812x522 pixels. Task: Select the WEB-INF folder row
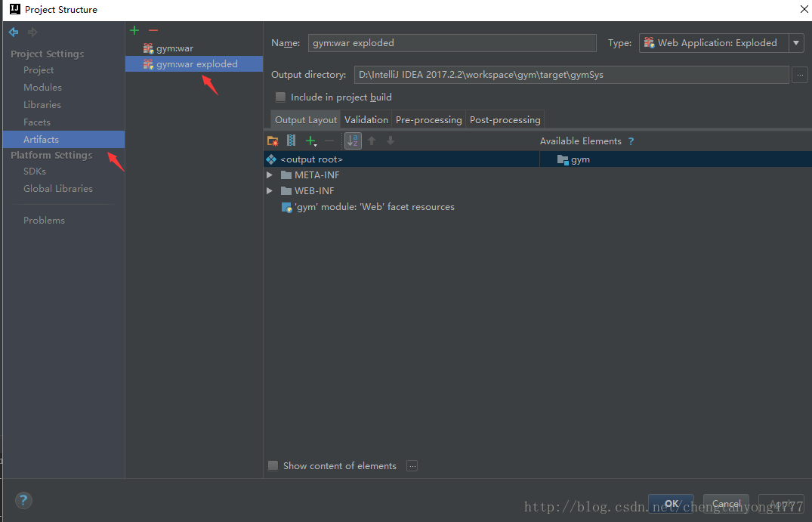pos(314,190)
